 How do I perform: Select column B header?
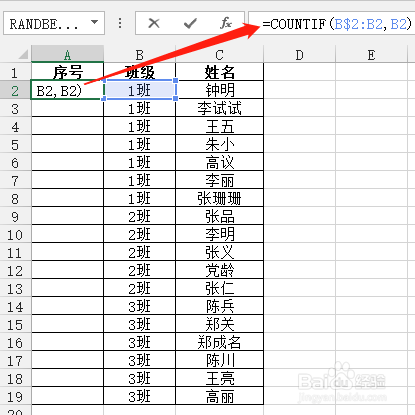[139, 54]
